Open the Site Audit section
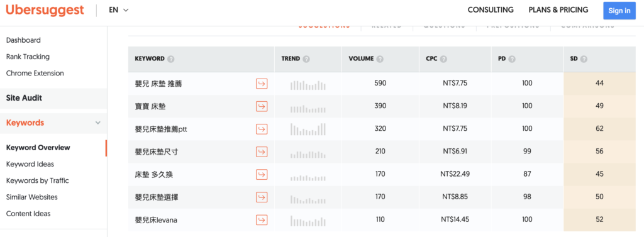 click(25, 98)
